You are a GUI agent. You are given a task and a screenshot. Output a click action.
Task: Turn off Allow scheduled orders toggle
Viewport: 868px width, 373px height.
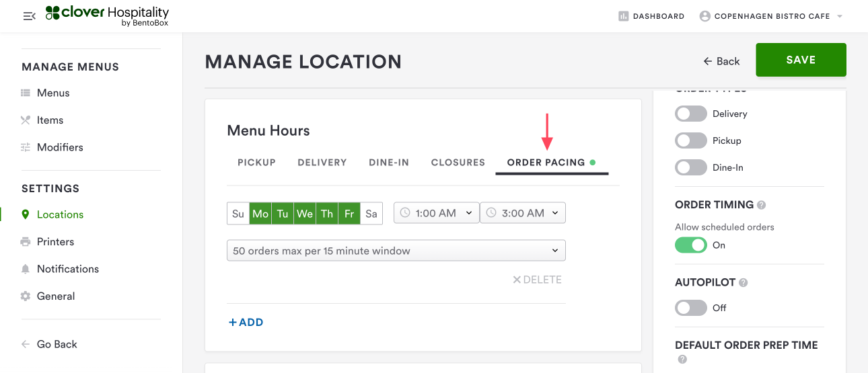tap(691, 245)
